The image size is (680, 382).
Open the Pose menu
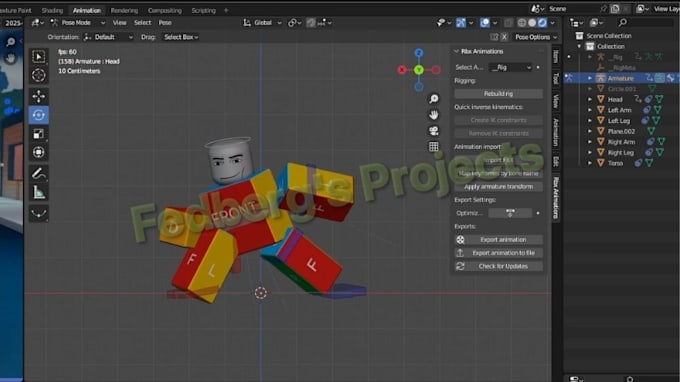[165, 23]
